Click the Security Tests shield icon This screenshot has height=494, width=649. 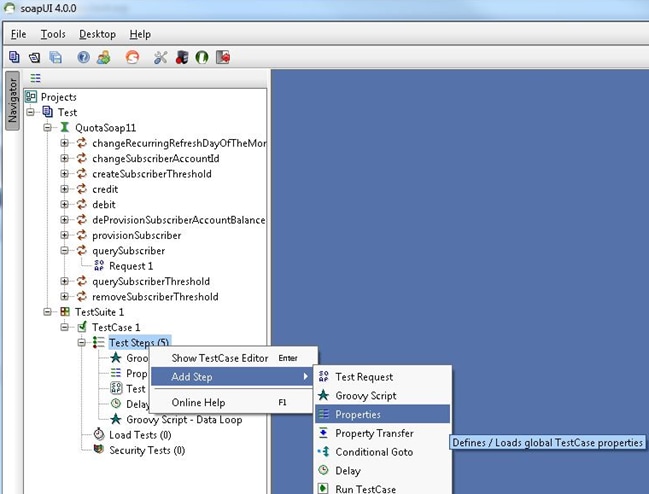[99, 449]
